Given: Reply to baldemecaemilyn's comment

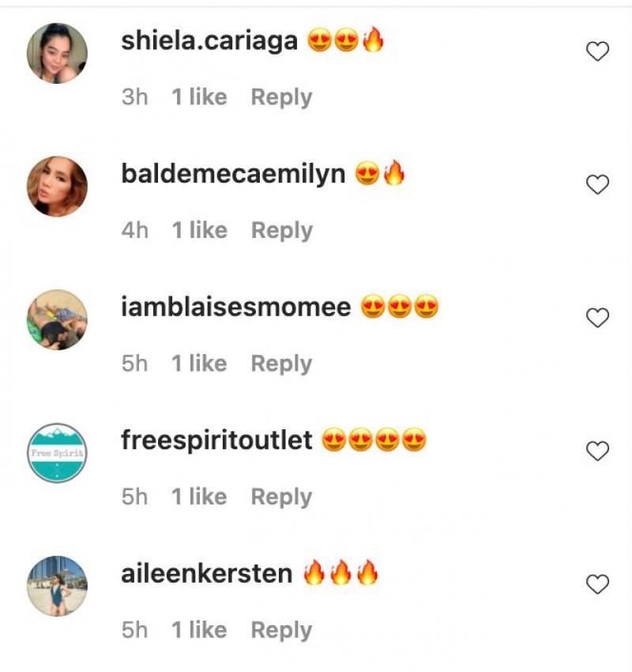Looking at the screenshot, I should pyautogui.click(x=281, y=231).
